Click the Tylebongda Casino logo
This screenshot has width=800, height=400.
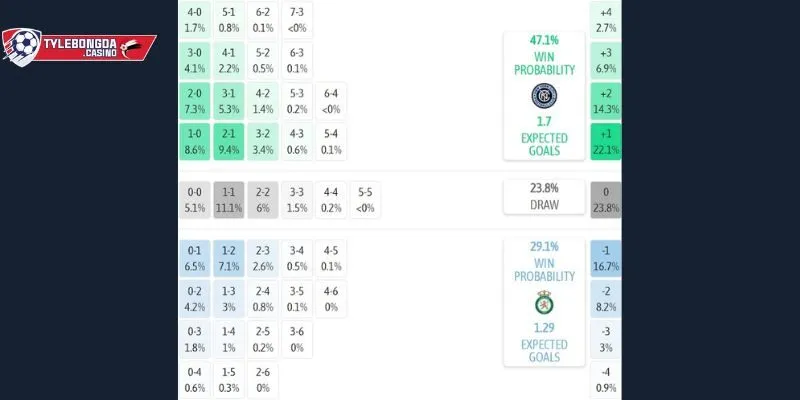tap(78, 45)
